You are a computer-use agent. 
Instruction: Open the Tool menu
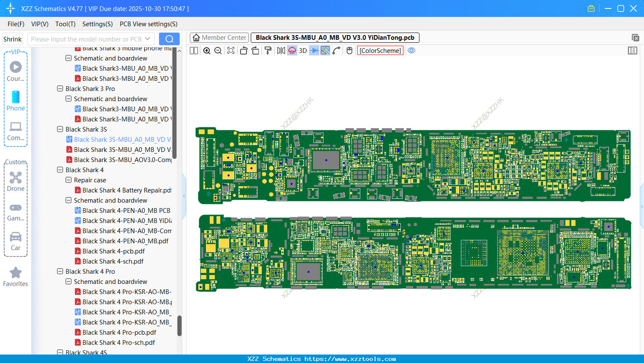(x=65, y=24)
